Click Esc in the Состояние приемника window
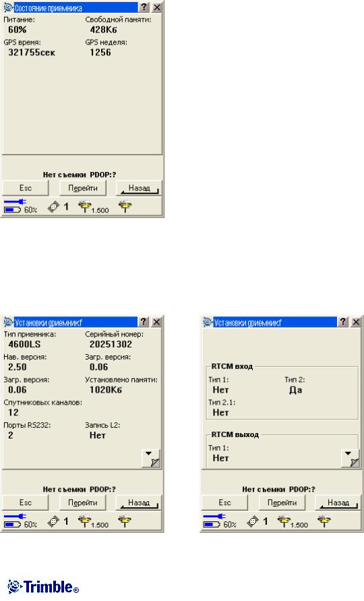The width and height of the screenshot is (364, 601). point(26,188)
